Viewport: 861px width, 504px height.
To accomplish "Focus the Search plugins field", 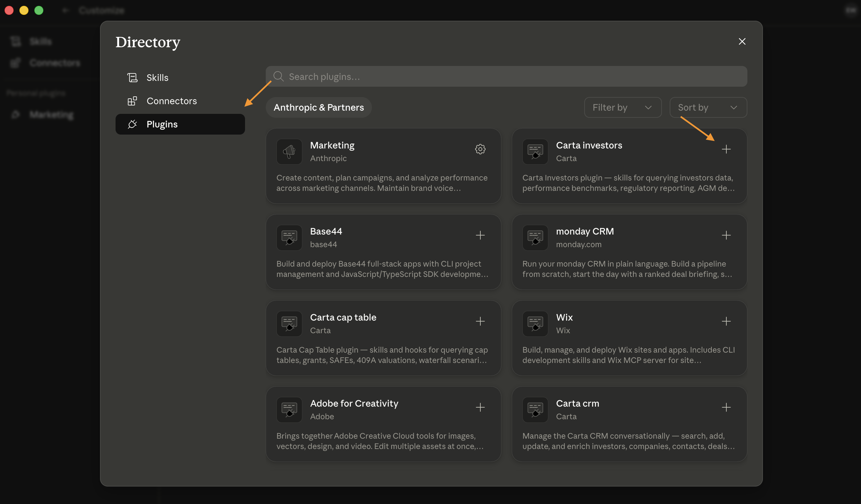I will [506, 76].
